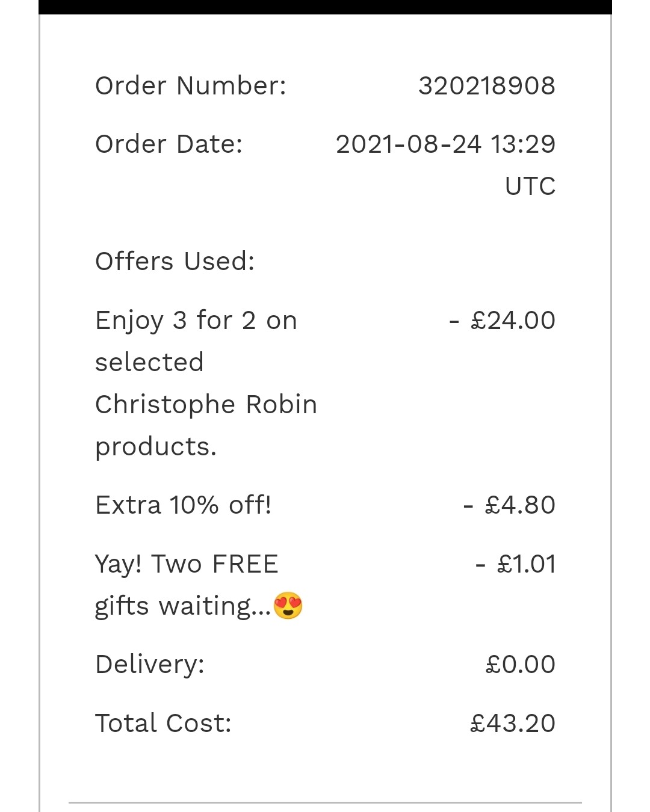Click the £0.00 delivery cost

pos(520,665)
